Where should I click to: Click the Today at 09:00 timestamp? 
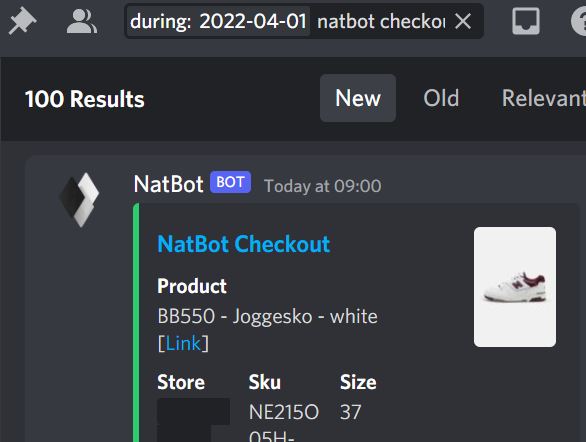[x=323, y=186]
